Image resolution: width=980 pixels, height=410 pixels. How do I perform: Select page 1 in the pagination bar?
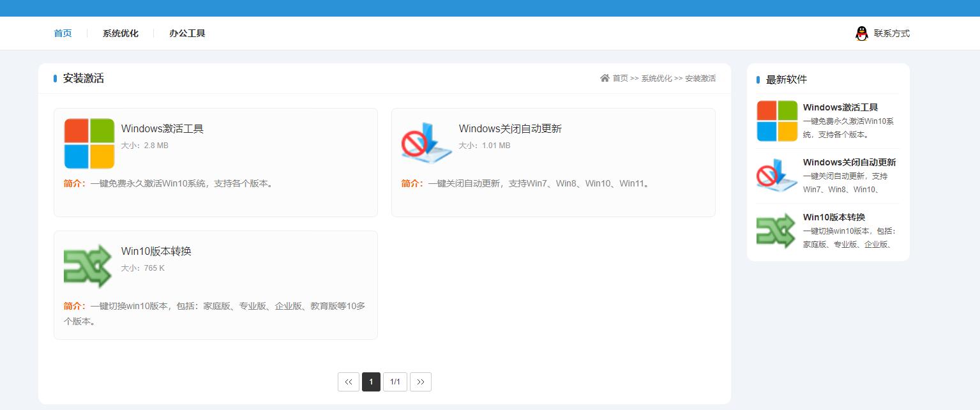[x=371, y=381]
